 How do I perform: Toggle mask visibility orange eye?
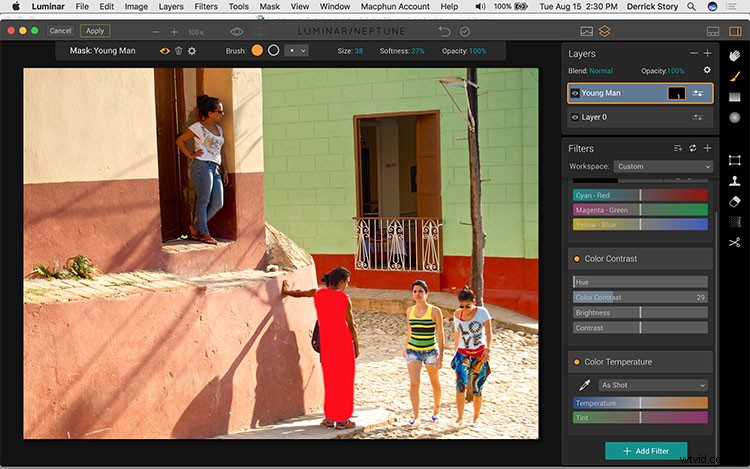pyautogui.click(x=165, y=51)
